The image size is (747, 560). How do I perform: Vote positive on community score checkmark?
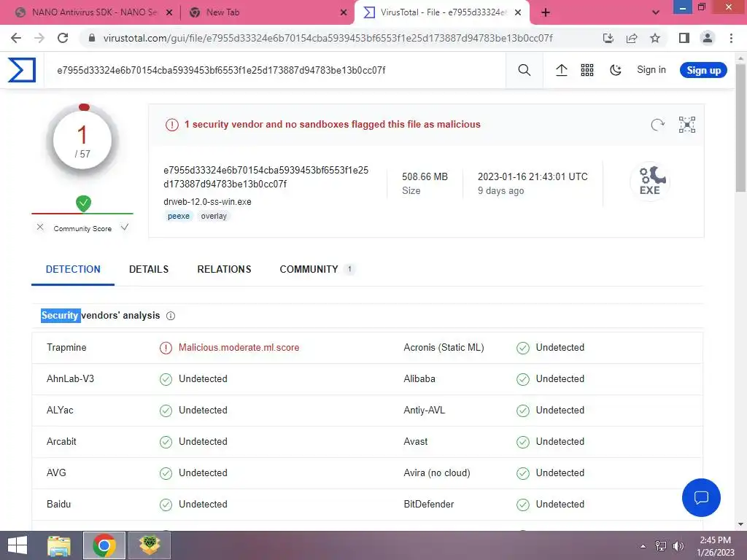(124, 227)
